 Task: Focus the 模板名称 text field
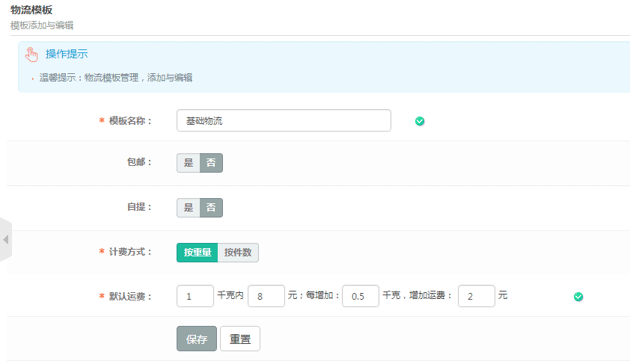(x=284, y=121)
